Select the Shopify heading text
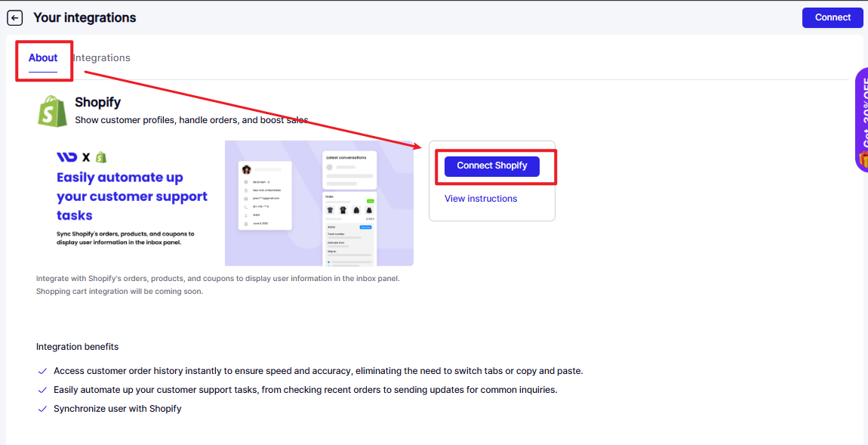The width and height of the screenshot is (868, 445). pos(98,103)
